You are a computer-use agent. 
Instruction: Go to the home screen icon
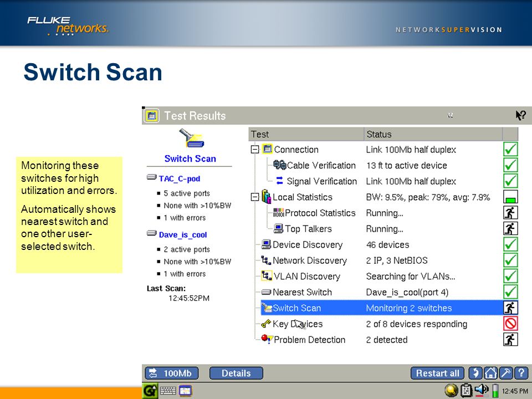490,373
